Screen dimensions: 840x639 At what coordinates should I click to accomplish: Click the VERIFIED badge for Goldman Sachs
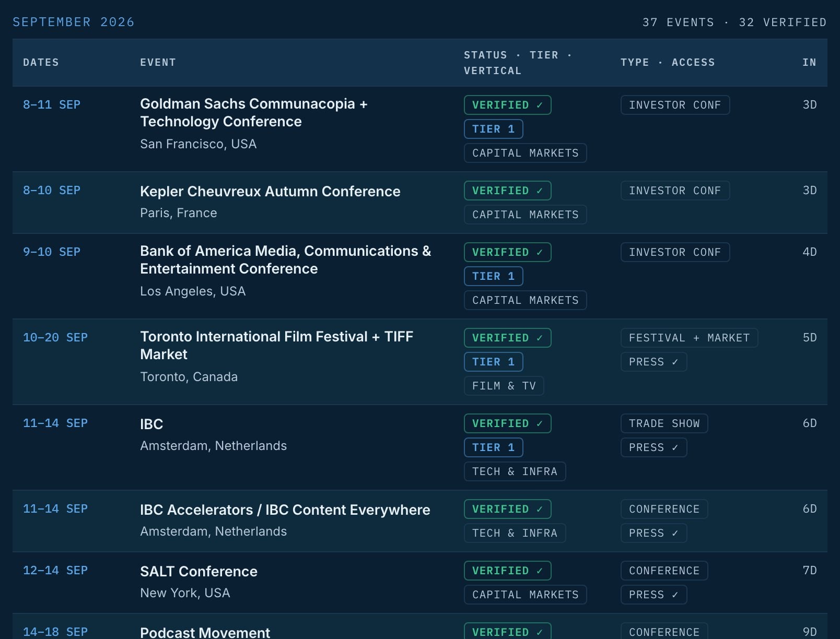click(507, 105)
